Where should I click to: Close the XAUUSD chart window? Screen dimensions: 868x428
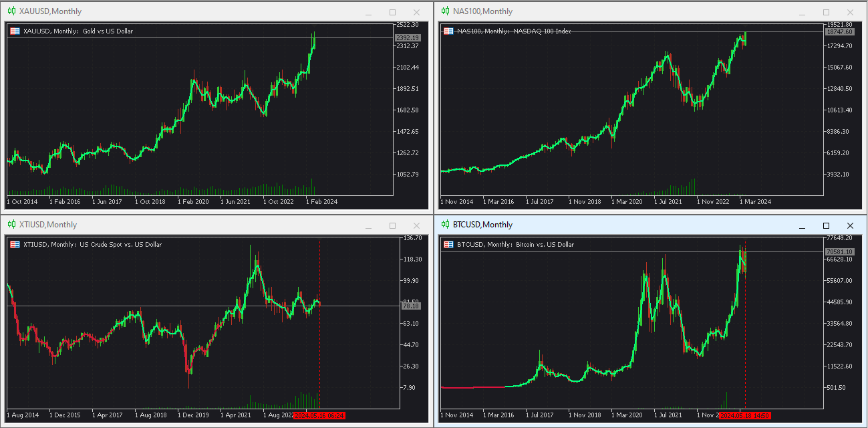pos(416,12)
